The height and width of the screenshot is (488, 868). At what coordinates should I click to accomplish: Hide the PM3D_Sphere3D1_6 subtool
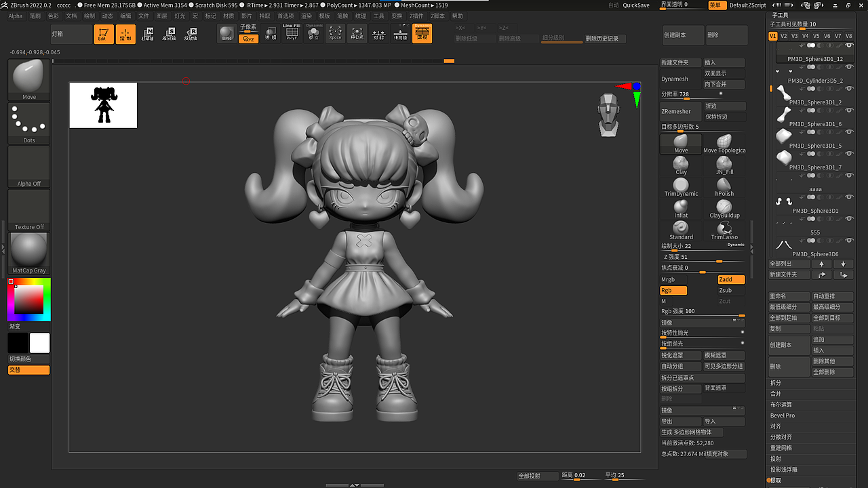coord(849,110)
